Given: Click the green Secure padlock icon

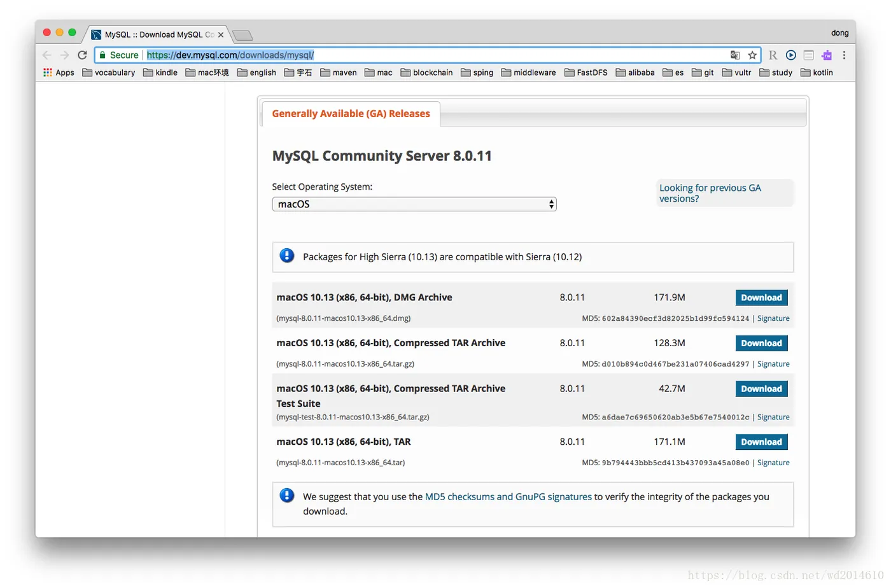Looking at the screenshot, I should (x=102, y=55).
